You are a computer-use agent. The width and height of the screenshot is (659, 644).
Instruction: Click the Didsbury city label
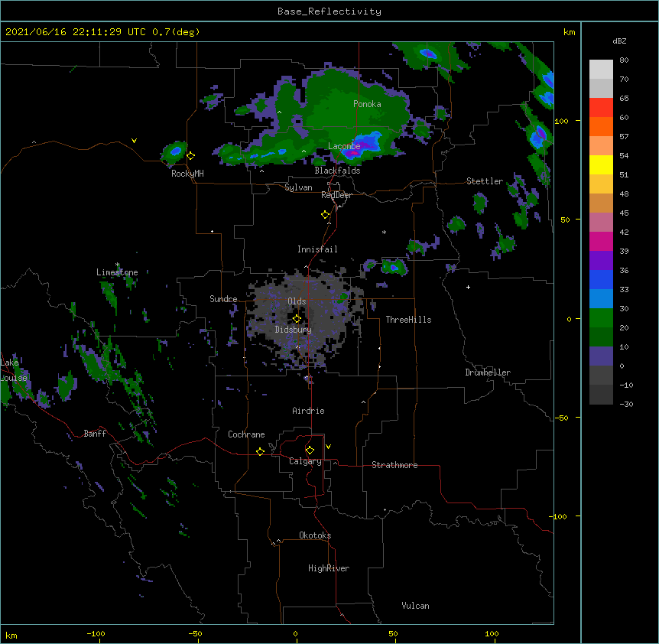pyautogui.click(x=294, y=330)
